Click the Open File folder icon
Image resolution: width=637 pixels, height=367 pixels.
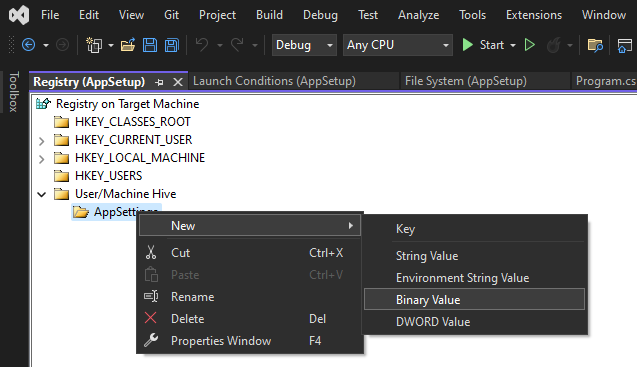[x=128, y=45]
